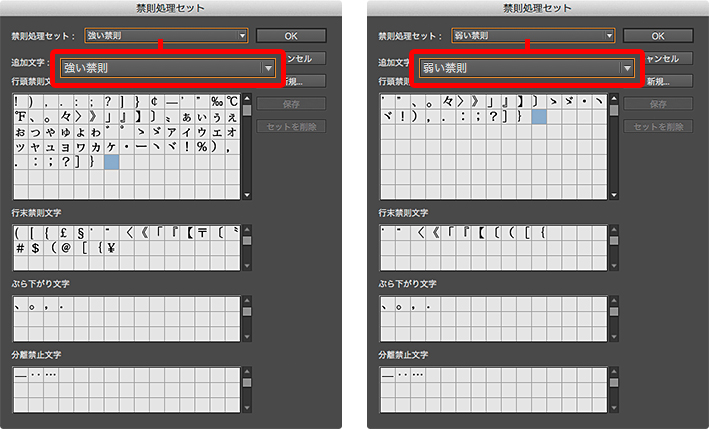Select the blue highlighted cell in 弱い禁則 dialog
This screenshot has width=709, height=429.
[x=539, y=117]
